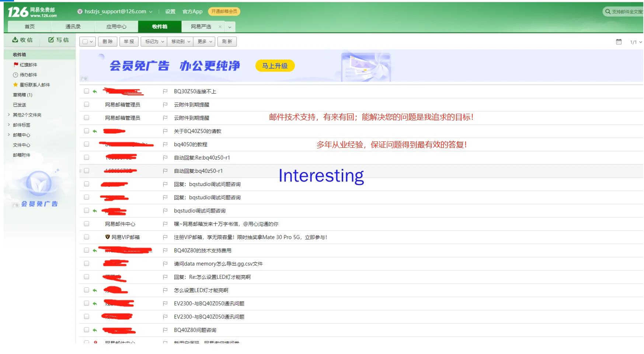Select checkbox for 自动回复:bq40z50-r1 email
The width and height of the screenshot is (644, 354).
click(x=87, y=171)
